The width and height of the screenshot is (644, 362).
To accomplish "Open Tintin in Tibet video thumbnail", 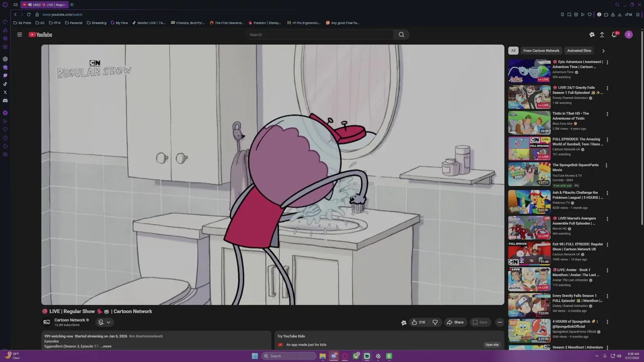I will pyautogui.click(x=529, y=122).
